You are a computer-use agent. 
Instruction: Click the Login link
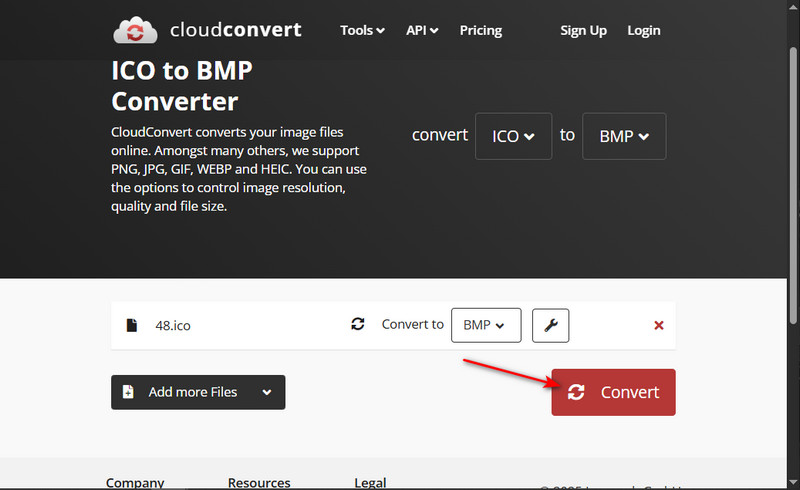(644, 31)
